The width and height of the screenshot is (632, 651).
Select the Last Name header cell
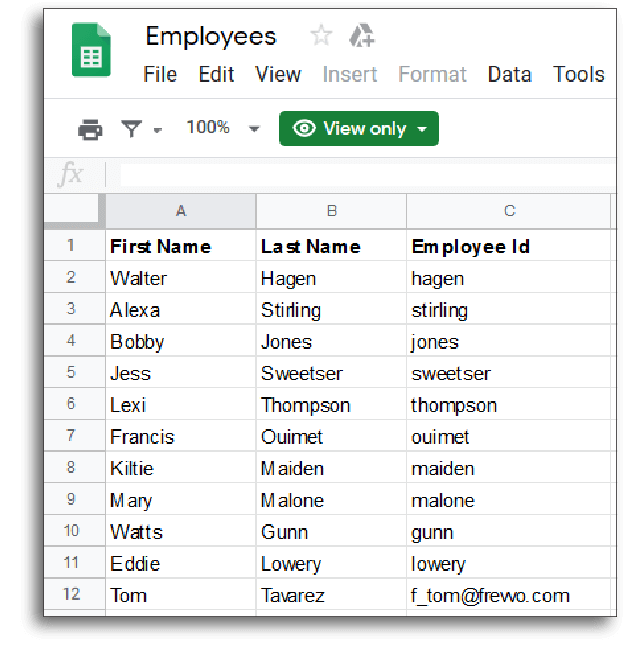coord(331,246)
